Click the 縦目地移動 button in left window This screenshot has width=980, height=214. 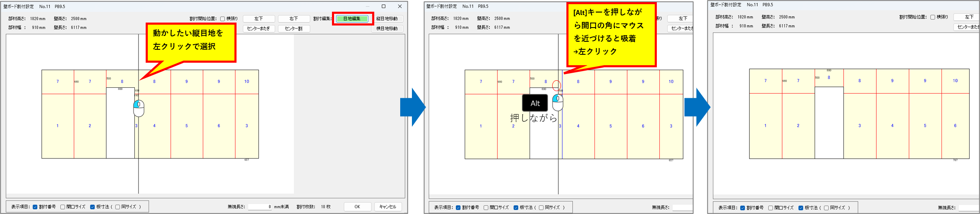coord(387,19)
